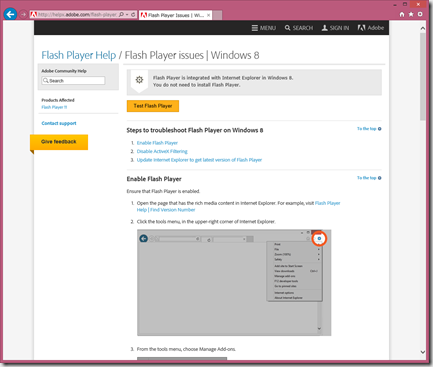Click To the top beside Steps to troubleshoot
The image size is (433, 367).
369,129
